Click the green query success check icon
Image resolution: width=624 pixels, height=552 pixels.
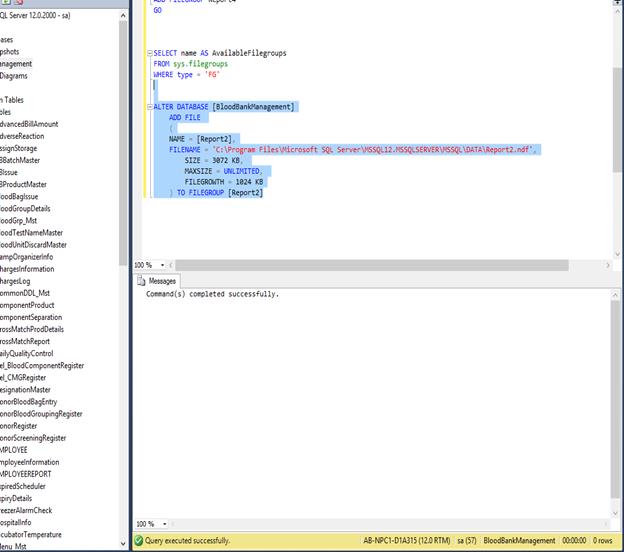point(139,540)
